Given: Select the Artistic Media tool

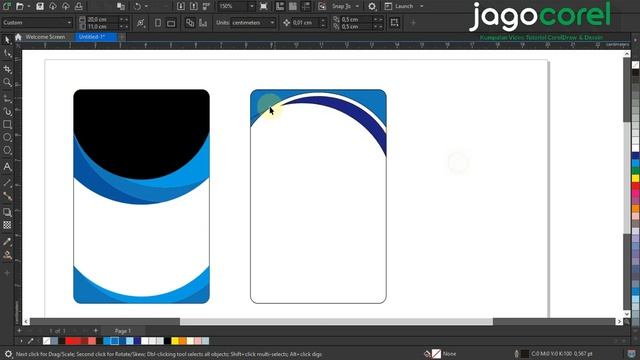Looking at the screenshot, I should coord(7,111).
